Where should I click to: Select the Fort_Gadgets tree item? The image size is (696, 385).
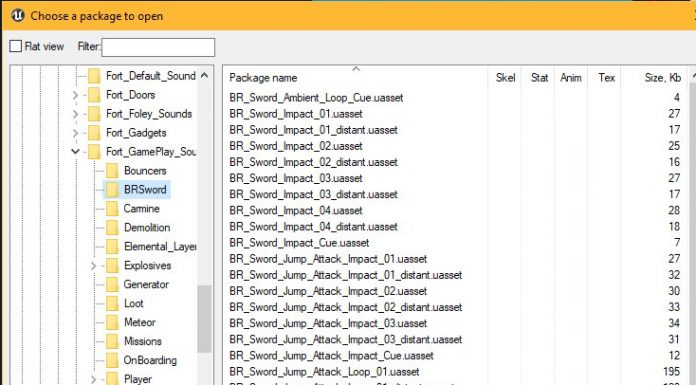tap(136, 133)
